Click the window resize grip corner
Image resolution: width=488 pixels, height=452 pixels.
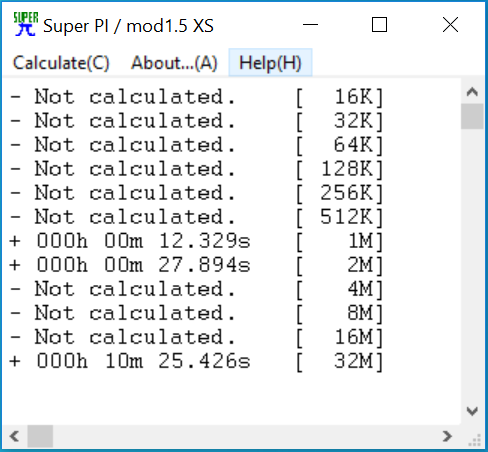pos(475,440)
